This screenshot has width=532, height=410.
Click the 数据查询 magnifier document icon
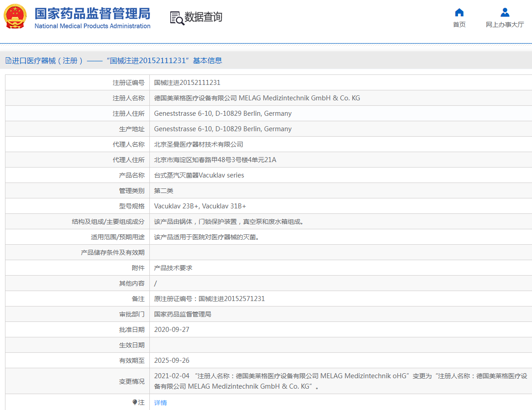pyautogui.click(x=177, y=18)
